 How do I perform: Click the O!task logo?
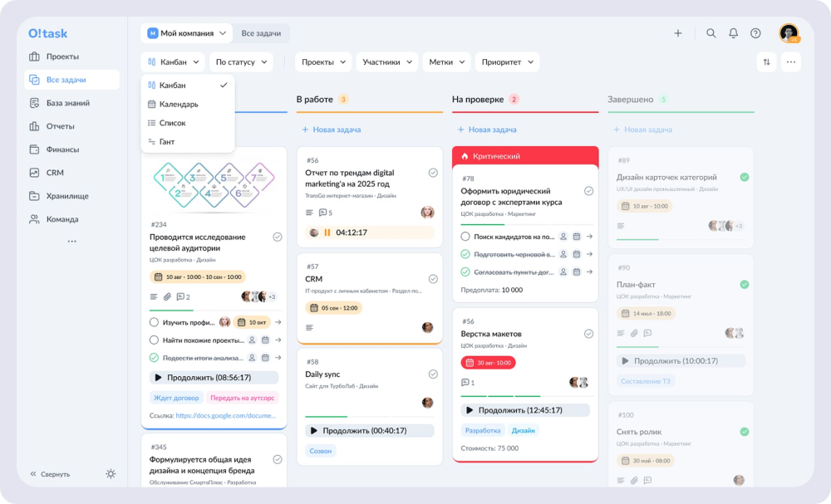47,33
